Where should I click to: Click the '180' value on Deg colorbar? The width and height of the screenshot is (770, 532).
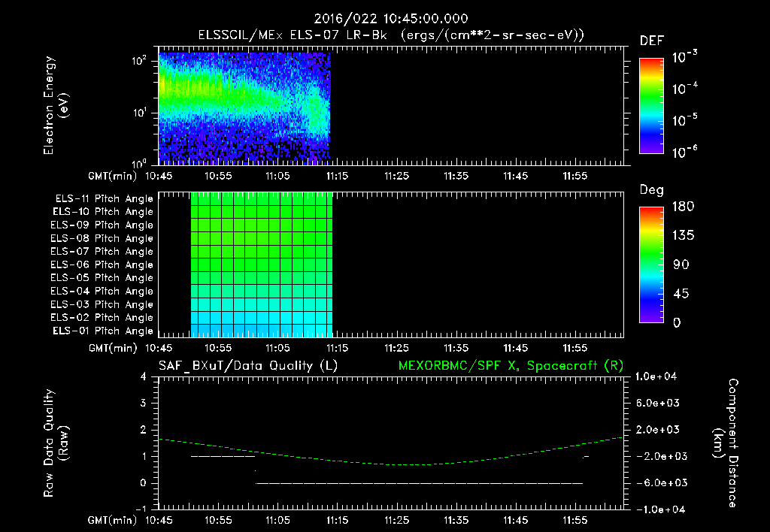683,207
